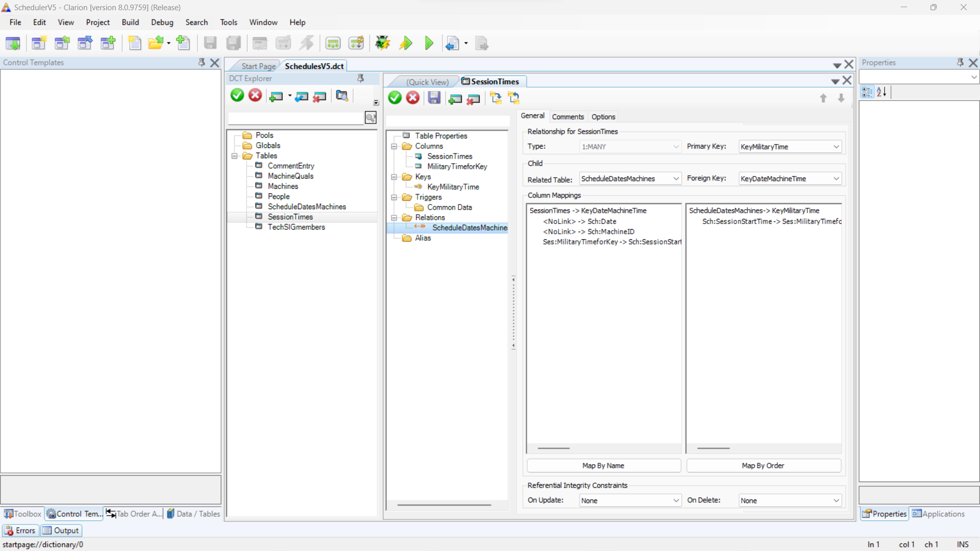The image size is (980, 551).
Task: Click the debug bug icon in main toolbar
Action: pos(382,43)
